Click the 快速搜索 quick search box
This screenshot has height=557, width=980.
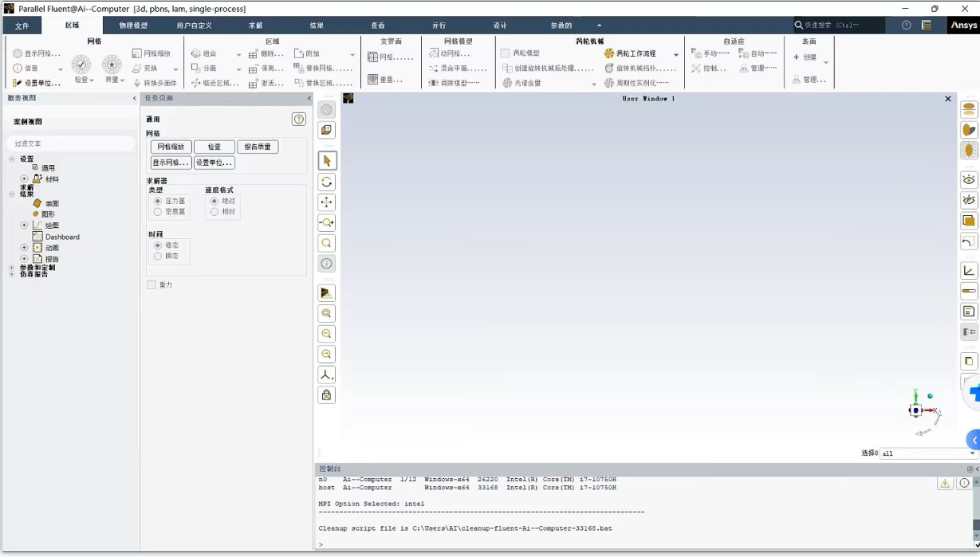click(839, 25)
